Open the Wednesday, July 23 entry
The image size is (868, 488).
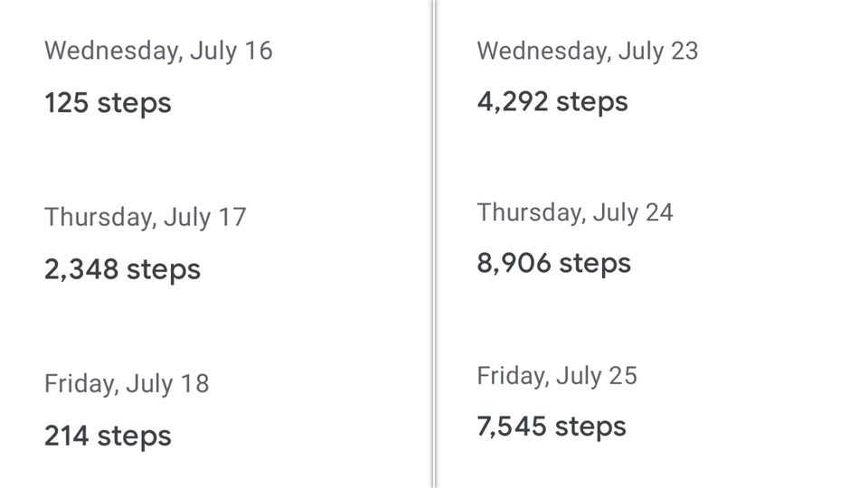(588, 51)
